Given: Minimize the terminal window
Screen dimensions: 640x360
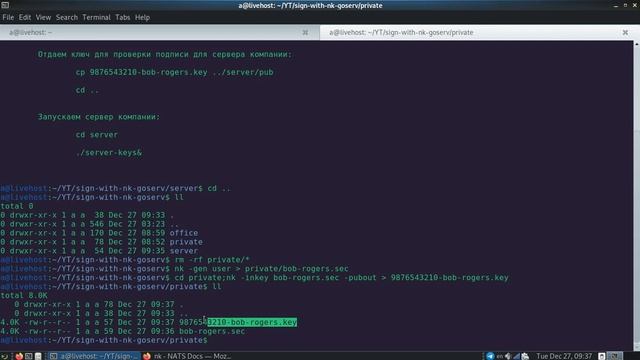Looking at the screenshot, I should 616,5.
